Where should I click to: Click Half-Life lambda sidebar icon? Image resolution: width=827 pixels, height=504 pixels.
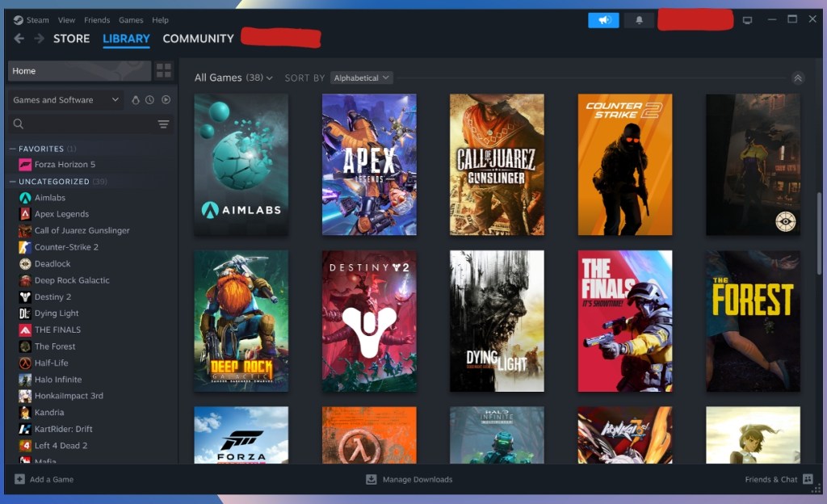(25, 363)
